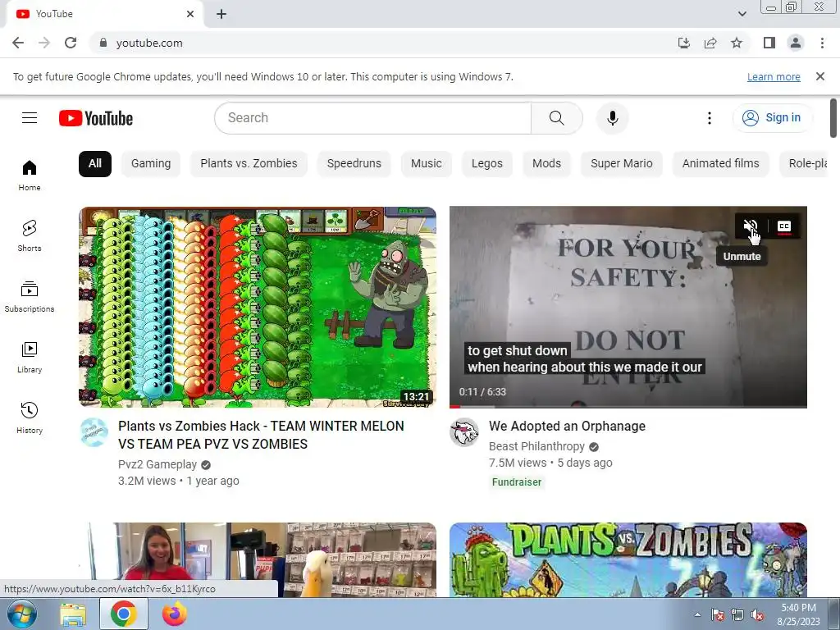Click the YouTube logo
This screenshot has height=630, width=840.
pos(96,118)
